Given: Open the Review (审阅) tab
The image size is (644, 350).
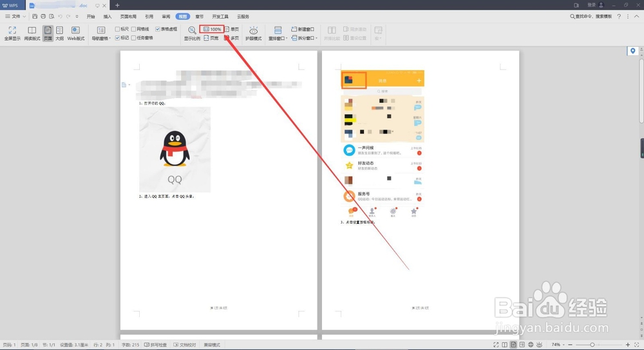Looking at the screenshot, I should (x=166, y=17).
